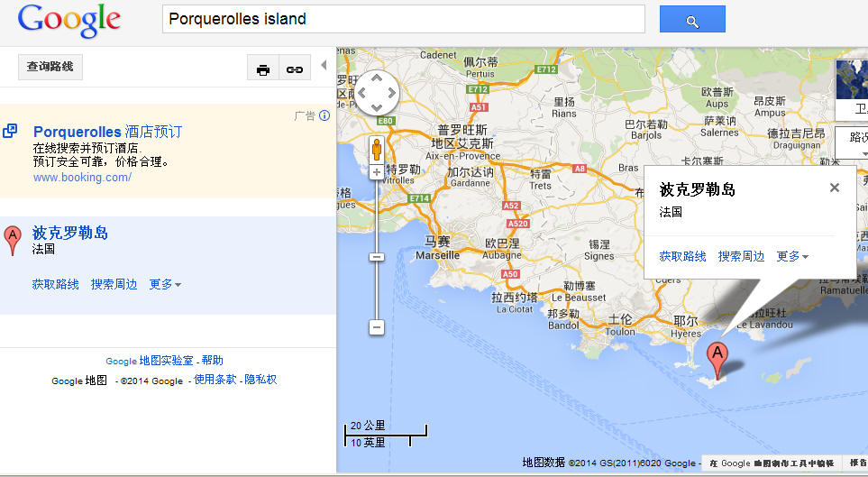Click the ad info circle icon
Image resolution: width=868 pixels, height=477 pixels.
(x=324, y=115)
